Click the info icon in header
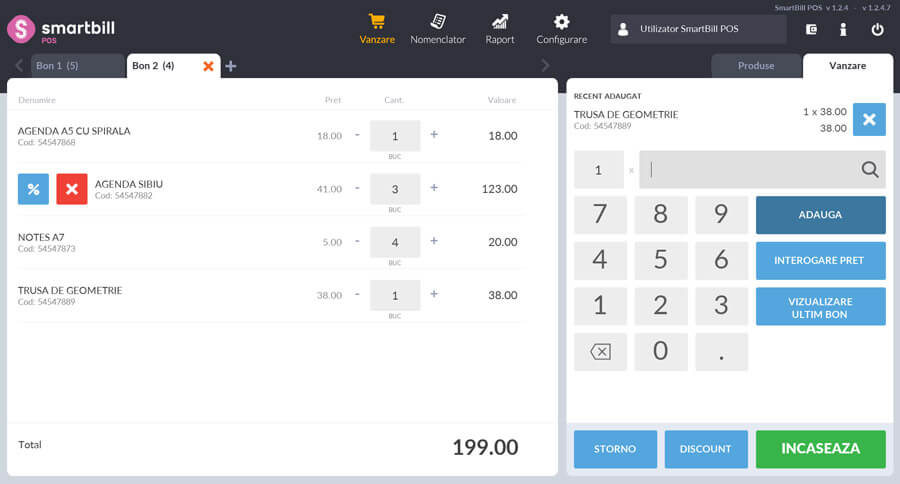 (x=844, y=30)
